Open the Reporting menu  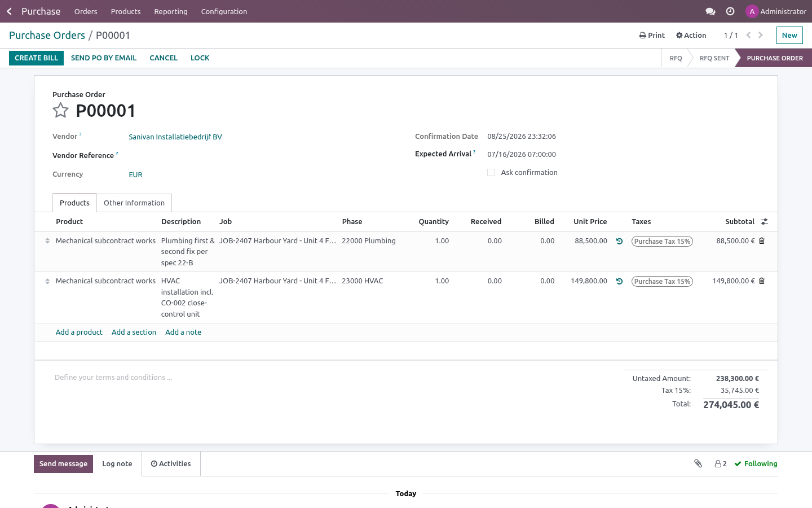pos(171,11)
